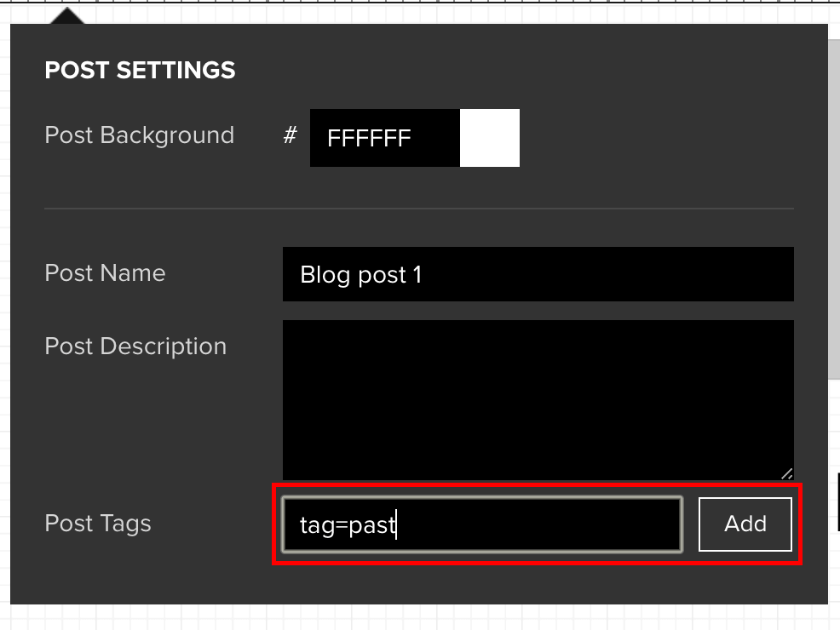The height and width of the screenshot is (630, 840).
Task: Click the POST SETTINGS heading
Action: (x=140, y=70)
